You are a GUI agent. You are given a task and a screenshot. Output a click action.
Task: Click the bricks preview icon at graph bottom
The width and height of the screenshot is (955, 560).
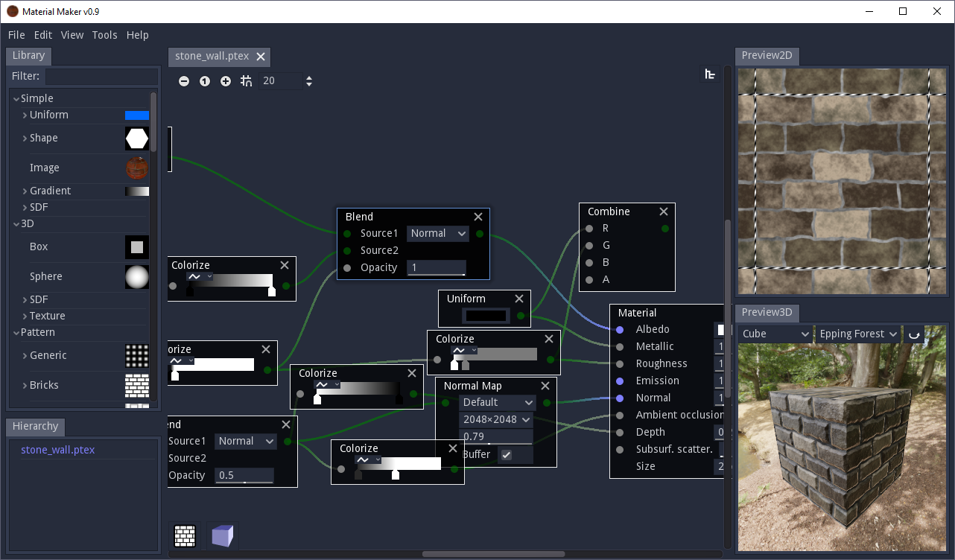tap(185, 536)
